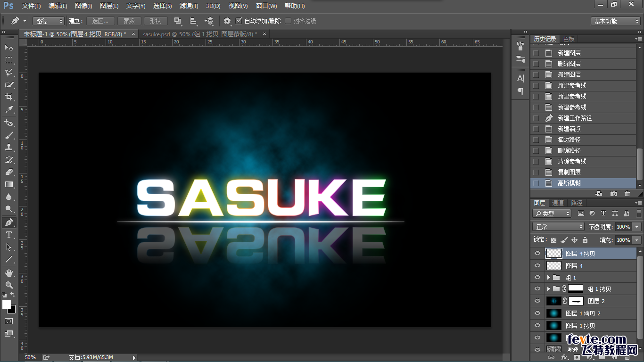
Task: Select the Spot Healing Brush tool
Action: (9, 123)
